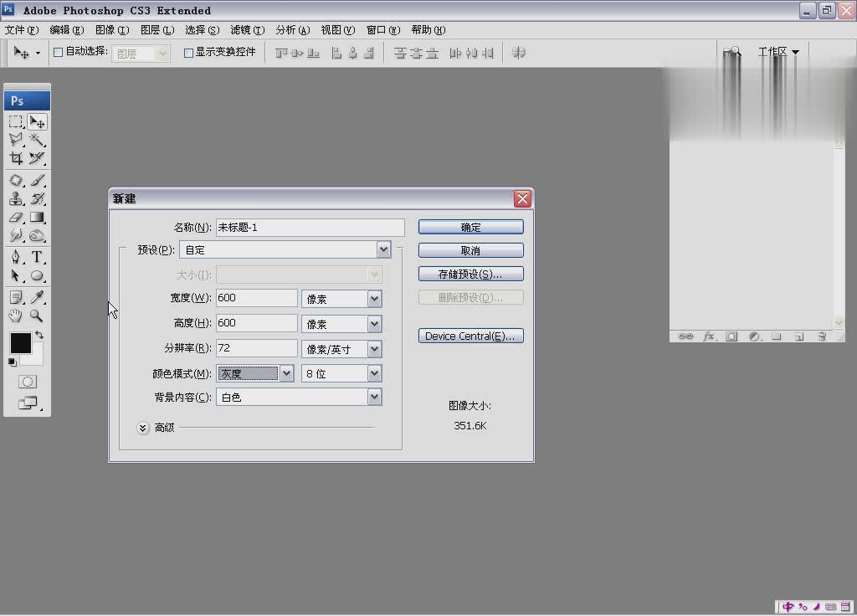Select the Path Selection tool
The width and height of the screenshot is (857, 616).
click(16, 275)
